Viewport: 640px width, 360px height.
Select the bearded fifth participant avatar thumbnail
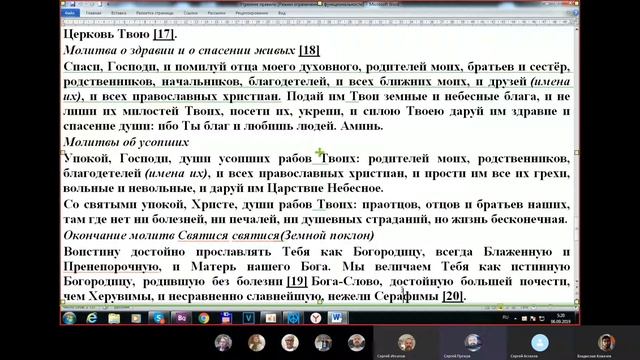pos(356,342)
